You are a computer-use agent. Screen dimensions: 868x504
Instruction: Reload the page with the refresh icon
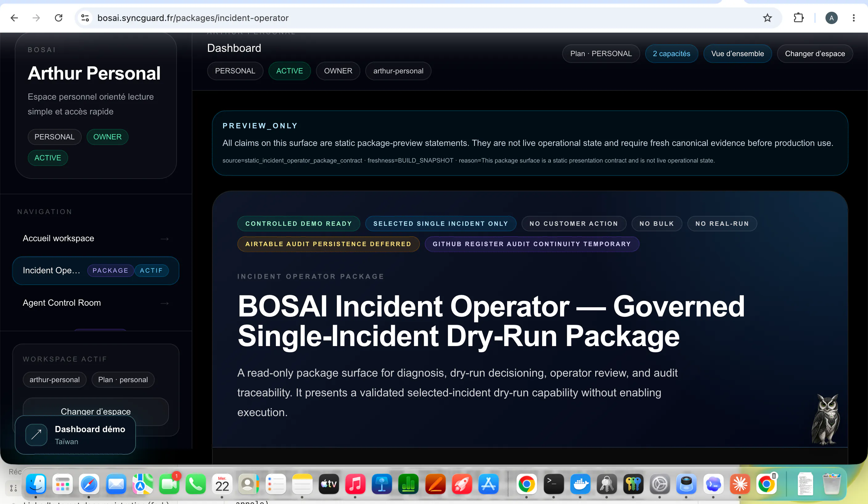click(x=59, y=18)
